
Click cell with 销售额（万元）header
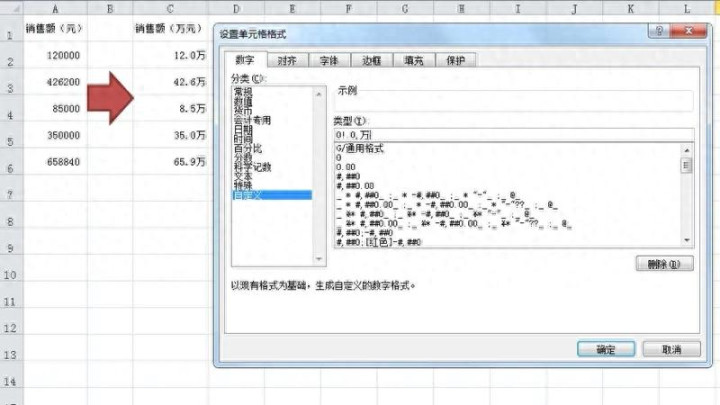(x=170, y=28)
